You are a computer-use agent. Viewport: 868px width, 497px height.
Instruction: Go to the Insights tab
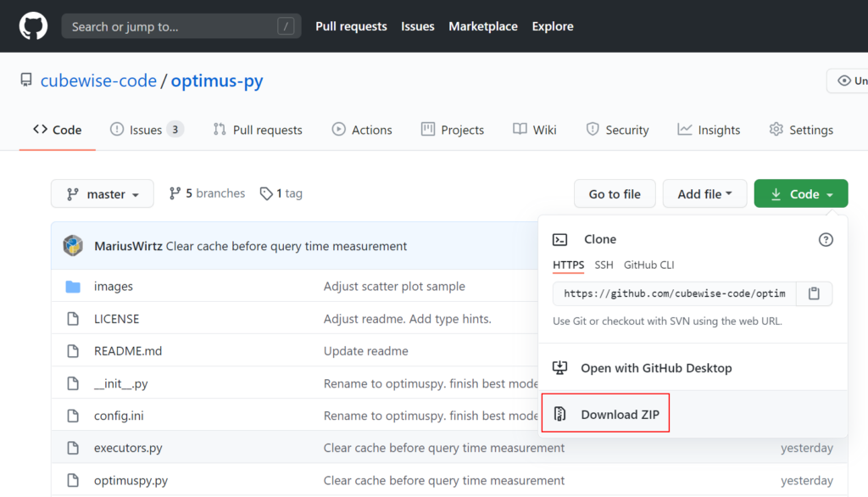709,130
